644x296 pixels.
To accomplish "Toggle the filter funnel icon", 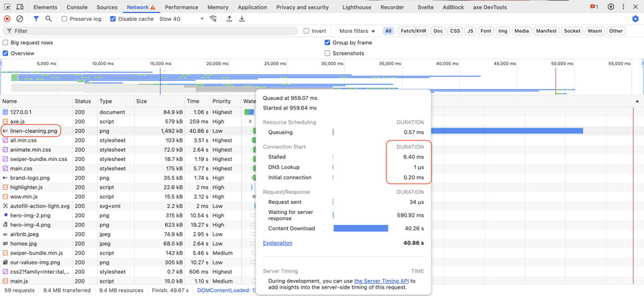I will (36, 19).
